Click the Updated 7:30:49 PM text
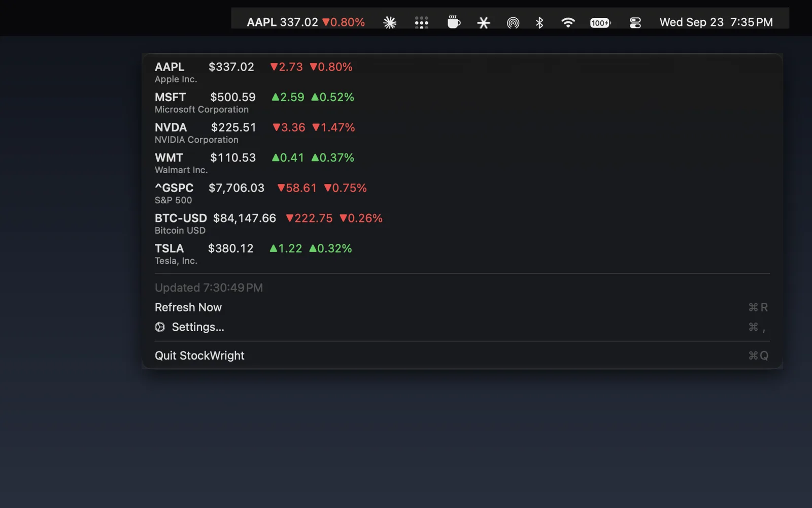Image resolution: width=812 pixels, height=508 pixels. [209, 288]
